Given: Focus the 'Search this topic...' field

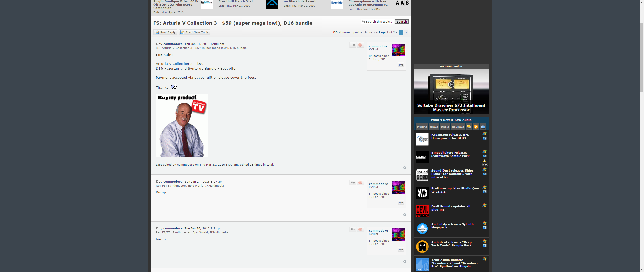Looking at the screenshot, I should pyautogui.click(x=377, y=22).
